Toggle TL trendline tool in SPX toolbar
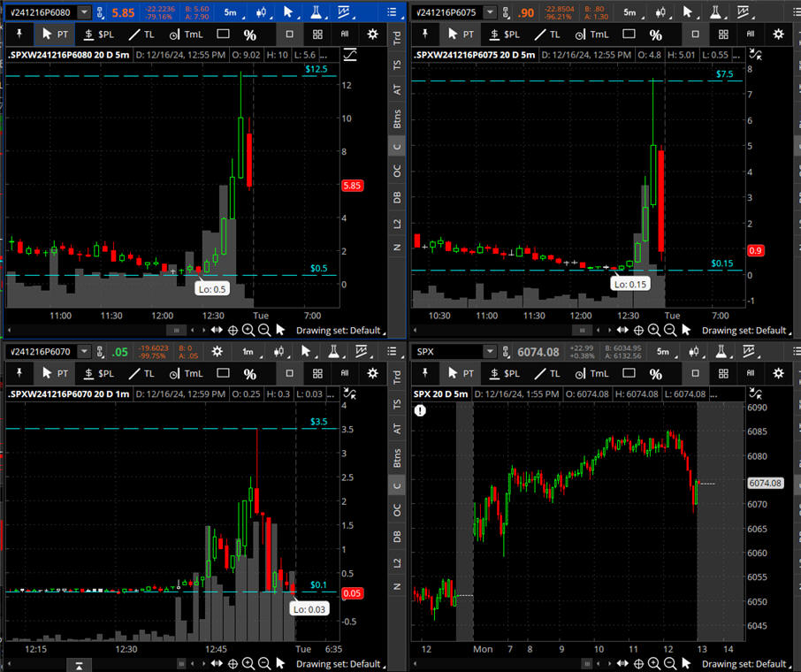Image resolution: width=801 pixels, height=672 pixels. (x=547, y=373)
